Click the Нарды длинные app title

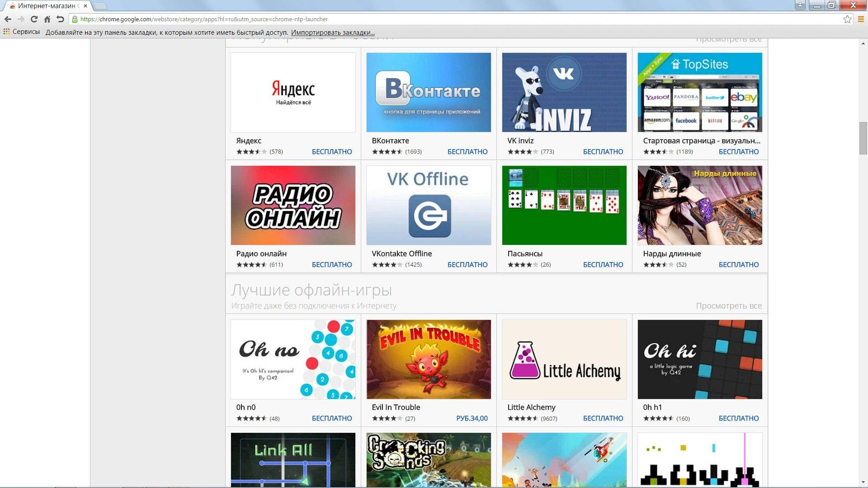click(x=672, y=253)
